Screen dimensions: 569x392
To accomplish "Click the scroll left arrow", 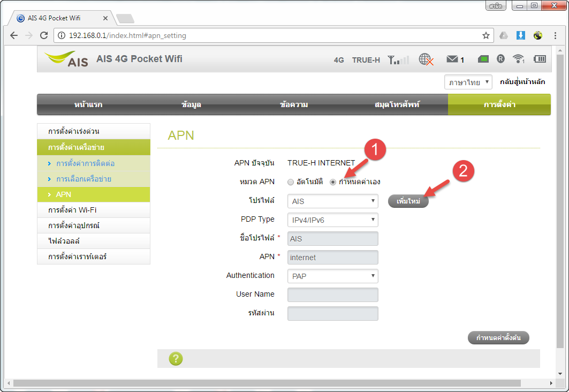I will coord(9,383).
